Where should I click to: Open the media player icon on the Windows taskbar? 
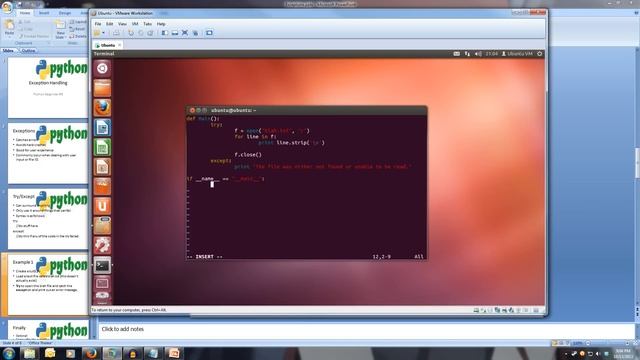tap(70, 353)
